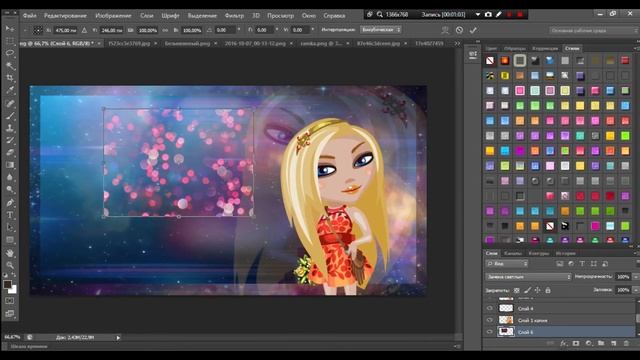Toggle visibility of Слой 4
Screen dimensions: 640x360
click(x=489, y=309)
